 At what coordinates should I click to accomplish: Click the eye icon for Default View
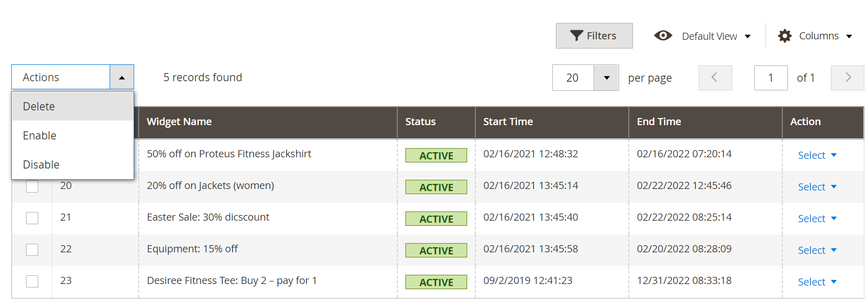pyautogui.click(x=663, y=36)
